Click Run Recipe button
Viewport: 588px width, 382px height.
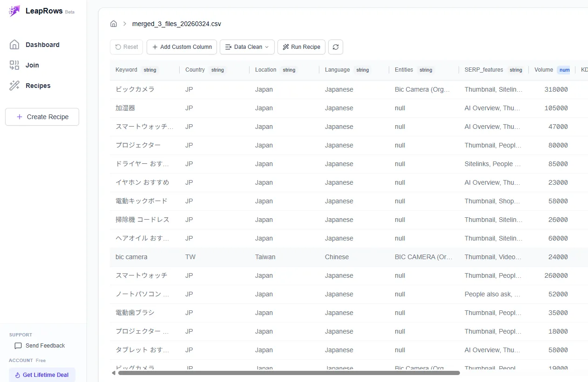[x=301, y=47]
